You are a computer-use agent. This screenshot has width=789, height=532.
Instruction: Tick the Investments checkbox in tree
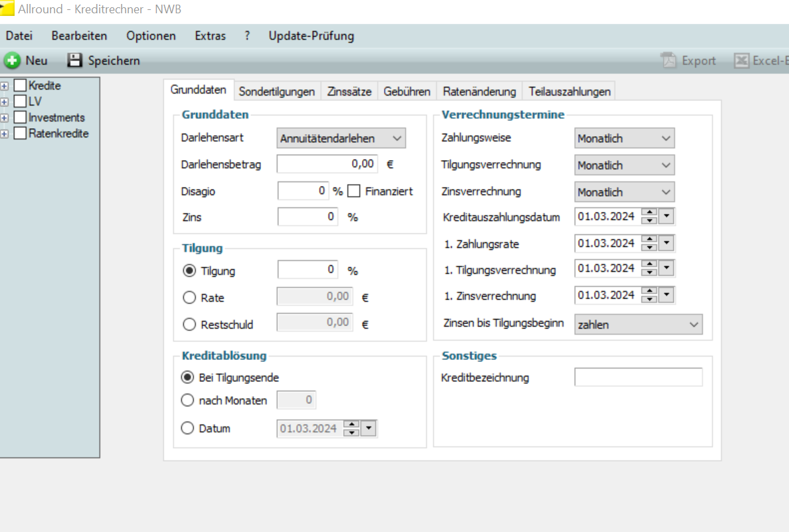pos(21,118)
